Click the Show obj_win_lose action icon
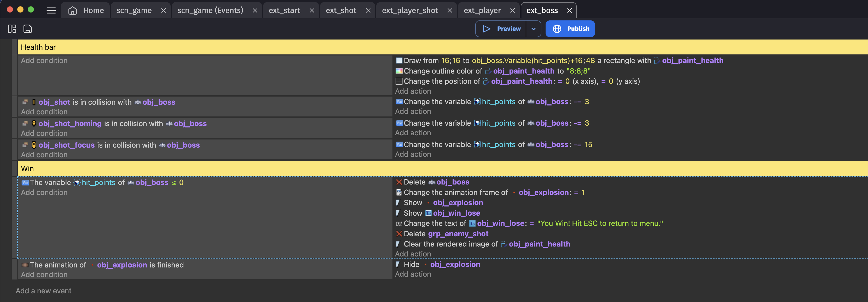The width and height of the screenshot is (868, 302). coord(398,213)
